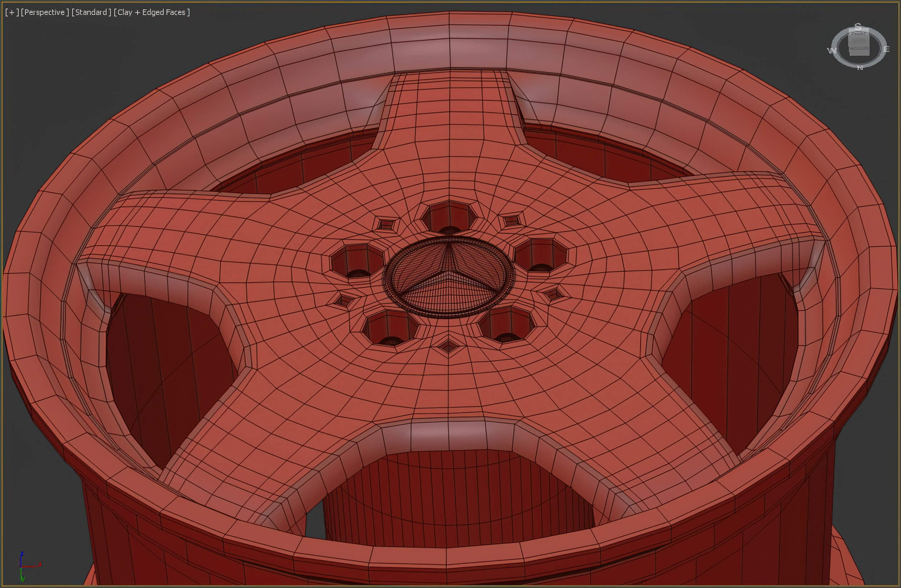Click the lower-right lug bolt hole

(507, 324)
